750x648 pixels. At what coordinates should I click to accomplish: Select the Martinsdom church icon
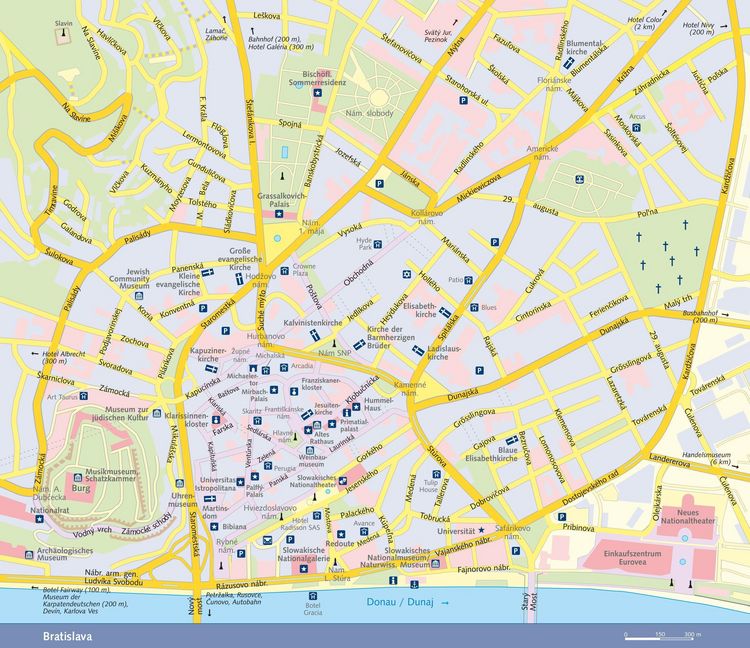pos(209,499)
